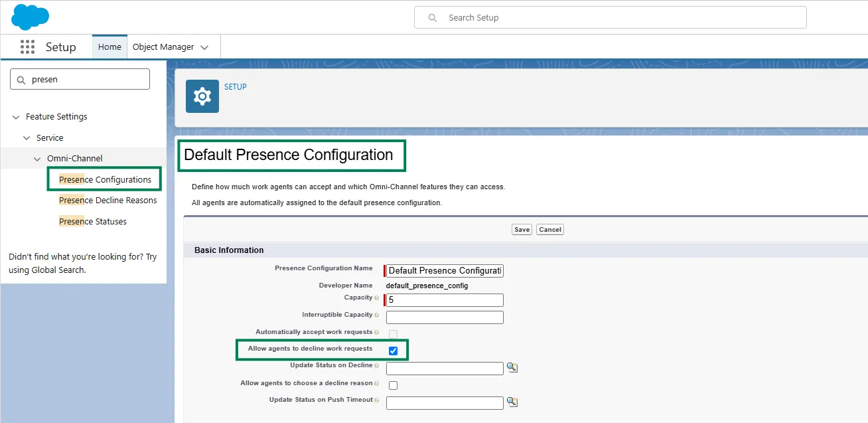Show help icon for Update Status on Decline label

(377, 366)
